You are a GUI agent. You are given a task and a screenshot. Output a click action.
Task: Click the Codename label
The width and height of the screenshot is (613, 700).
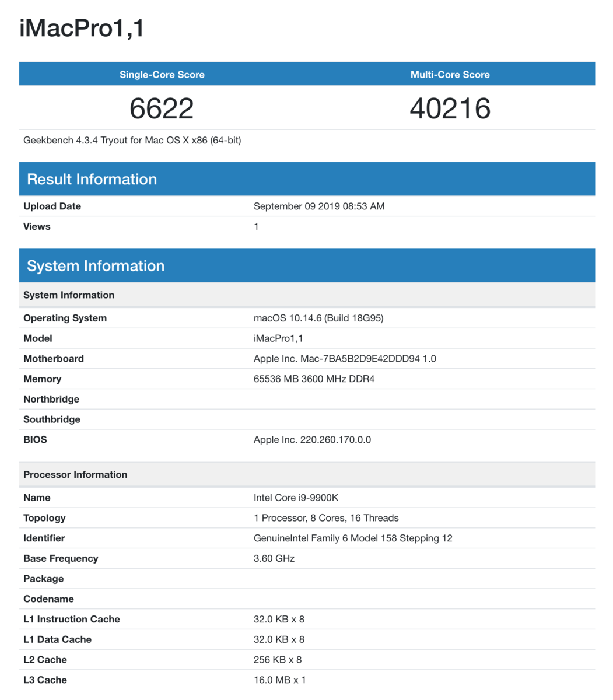(x=48, y=599)
